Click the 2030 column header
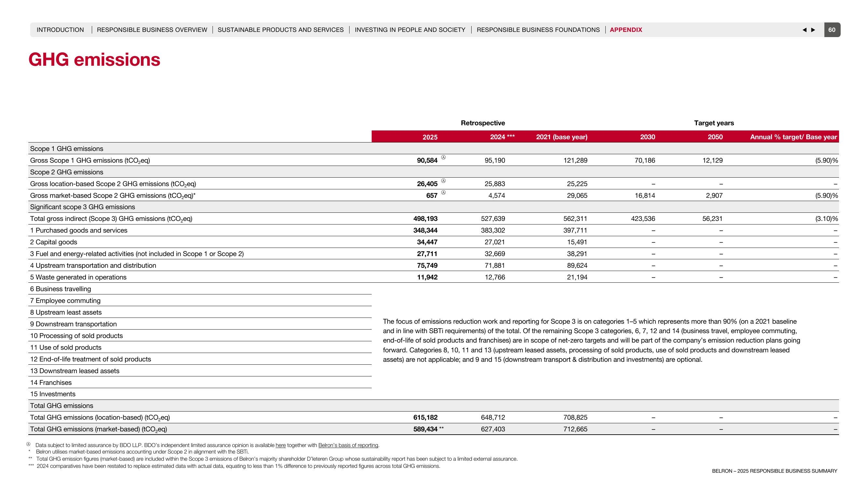Screen dimensions: 868x488 (x=648, y=137)
